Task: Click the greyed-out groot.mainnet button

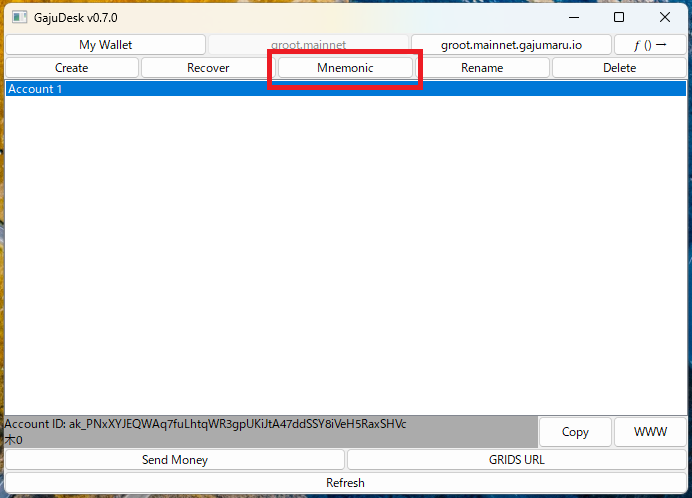Action: point(308,45)
